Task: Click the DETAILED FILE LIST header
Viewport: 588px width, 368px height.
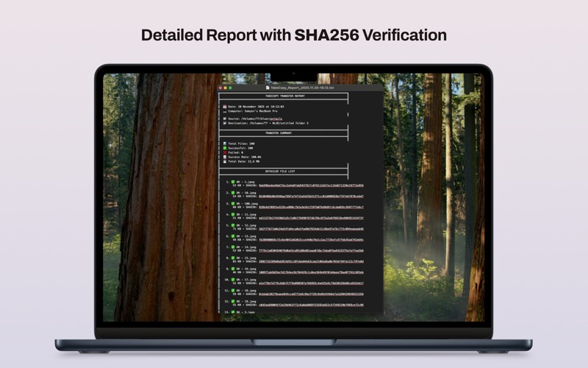Action: (280, 171)
